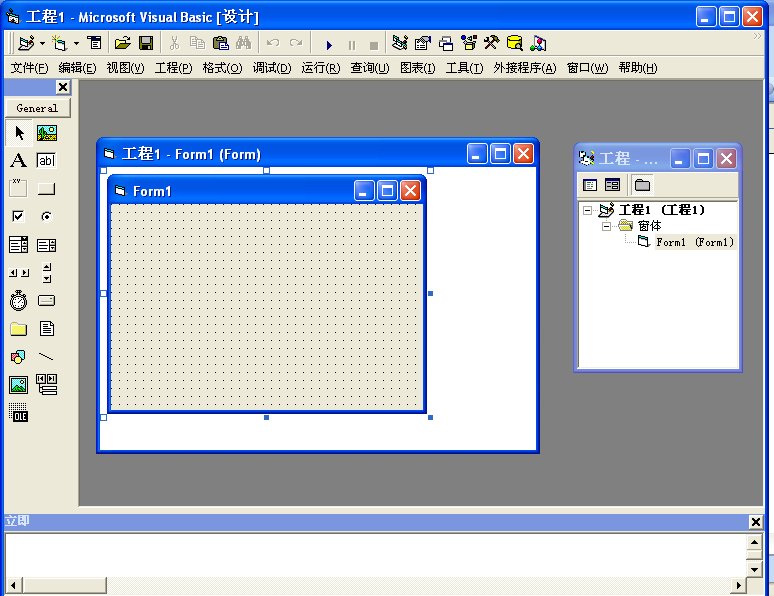774x596 pixels.
Task: Click the End stop button
Action: coord(374,45)
